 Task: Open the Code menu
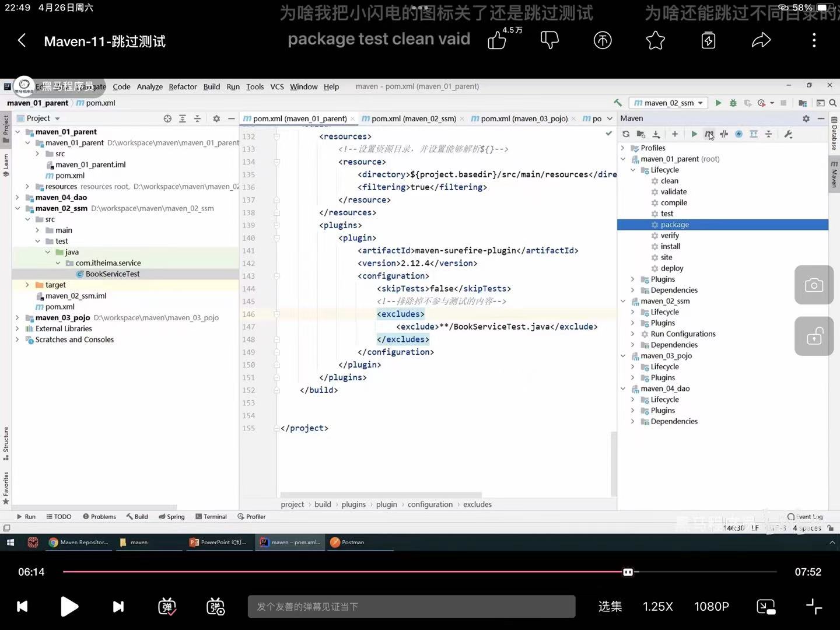[121, 86]
